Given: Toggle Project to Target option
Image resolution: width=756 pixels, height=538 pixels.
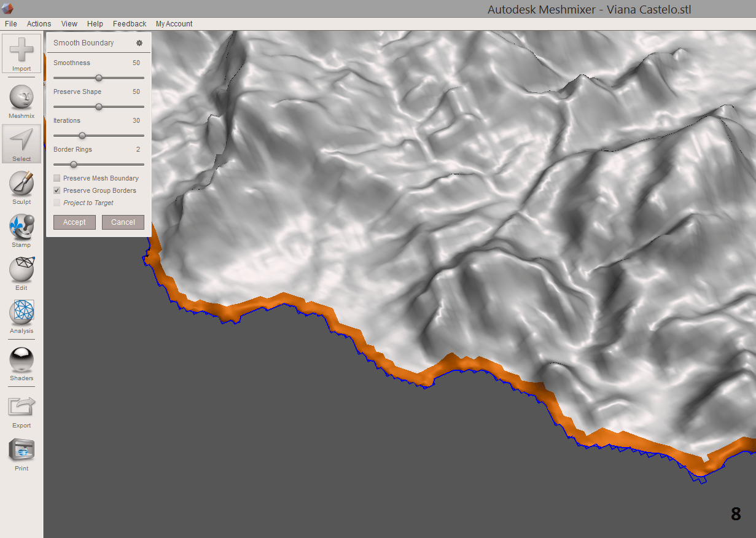Looking at the screenshot, I should [x=57, y=202].
